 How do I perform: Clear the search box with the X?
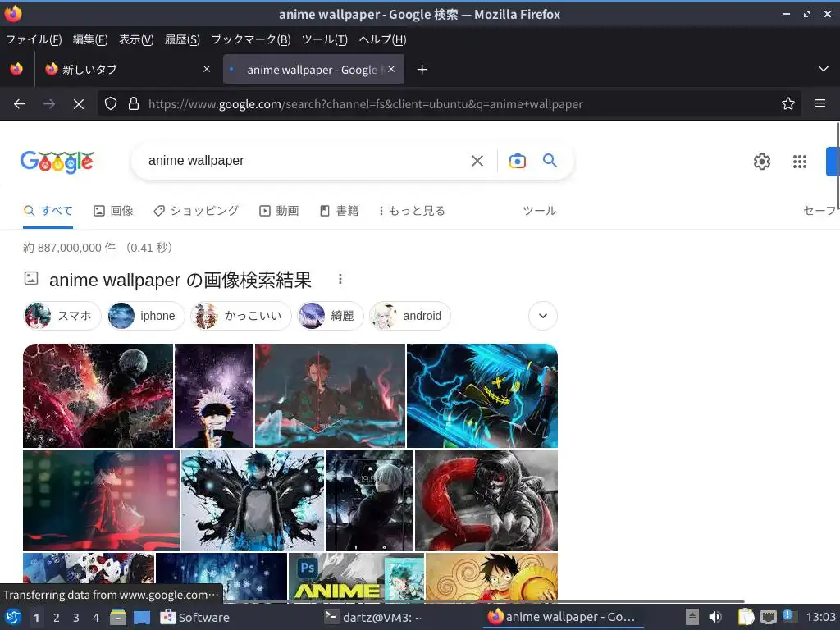pyautogui.click(x=477, y=161)
